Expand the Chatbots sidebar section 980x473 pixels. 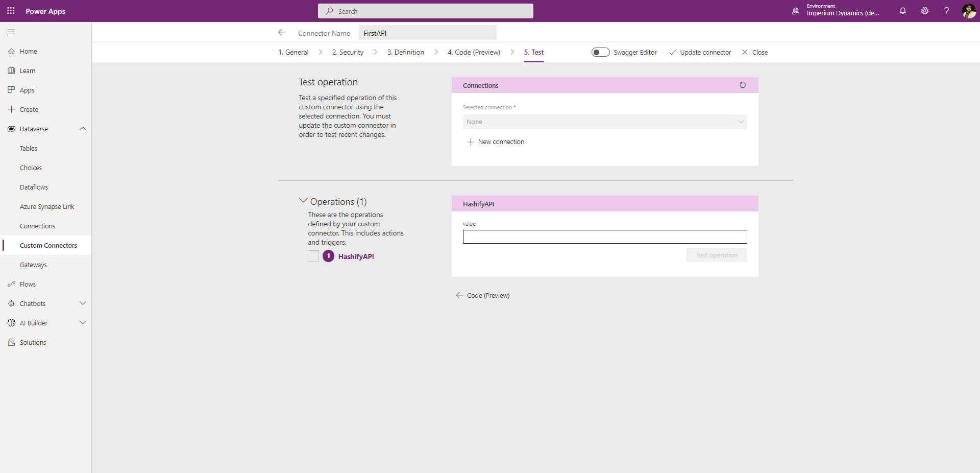tap(83, 303)
